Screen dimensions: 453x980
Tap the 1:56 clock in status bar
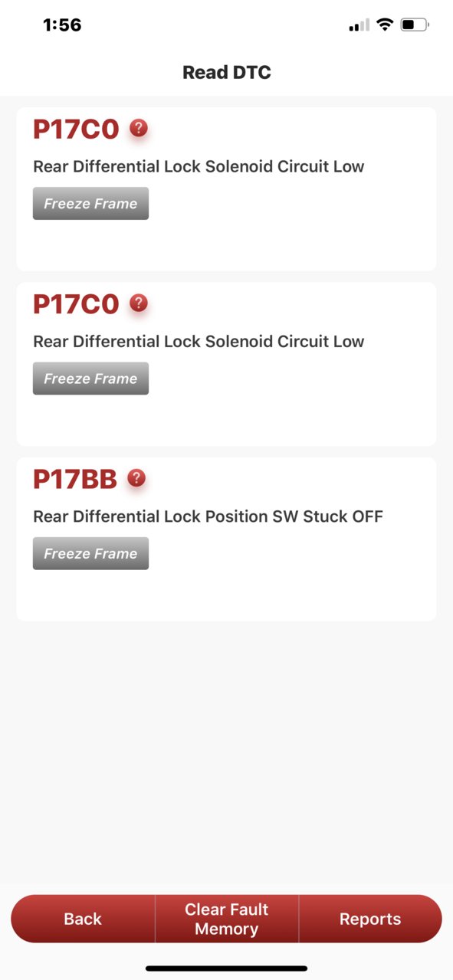[x=62, y=25]
